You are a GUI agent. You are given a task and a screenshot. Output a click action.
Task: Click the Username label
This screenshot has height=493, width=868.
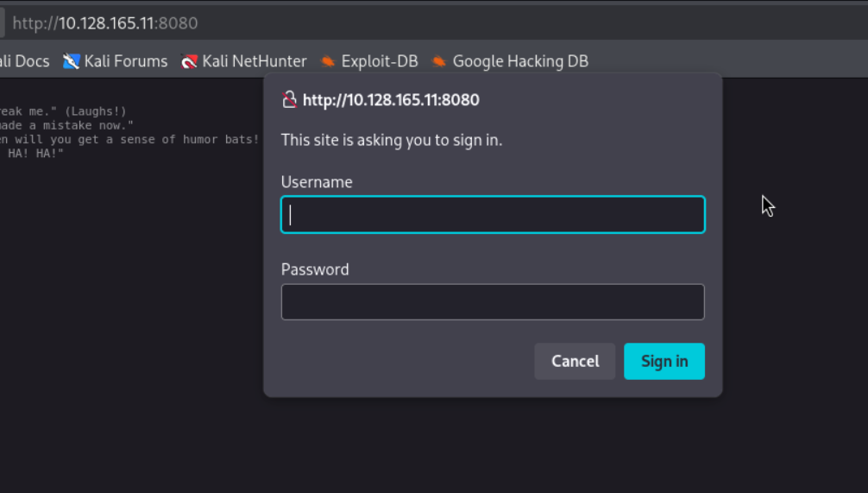317,182
